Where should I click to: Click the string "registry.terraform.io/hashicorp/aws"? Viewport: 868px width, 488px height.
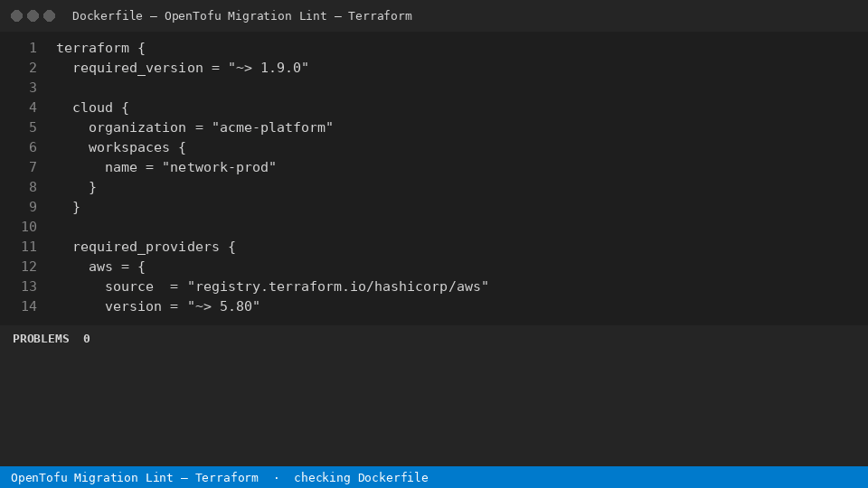point(338,286)
